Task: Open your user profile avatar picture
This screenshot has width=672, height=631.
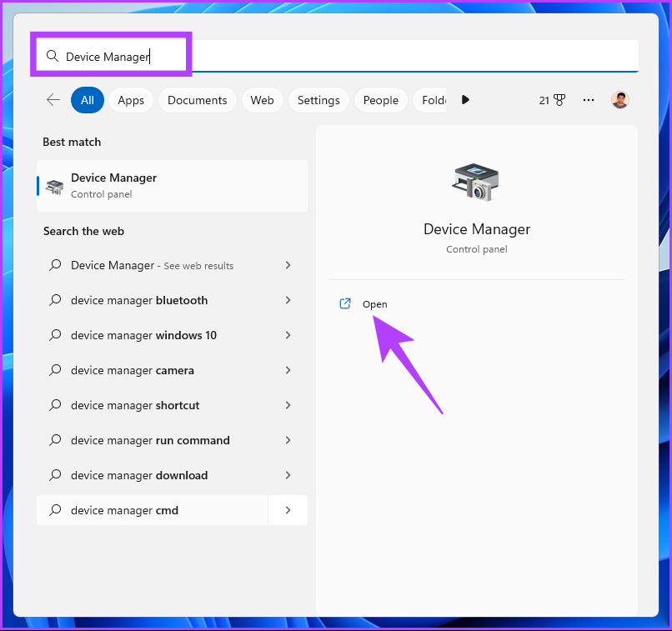Action: [619, 99]
